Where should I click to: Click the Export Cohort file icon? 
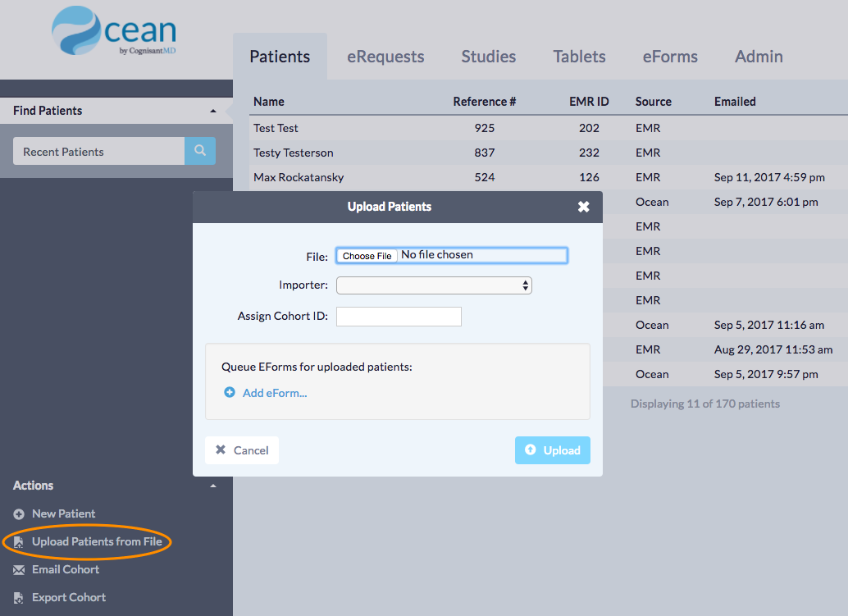tap(19, 598)
